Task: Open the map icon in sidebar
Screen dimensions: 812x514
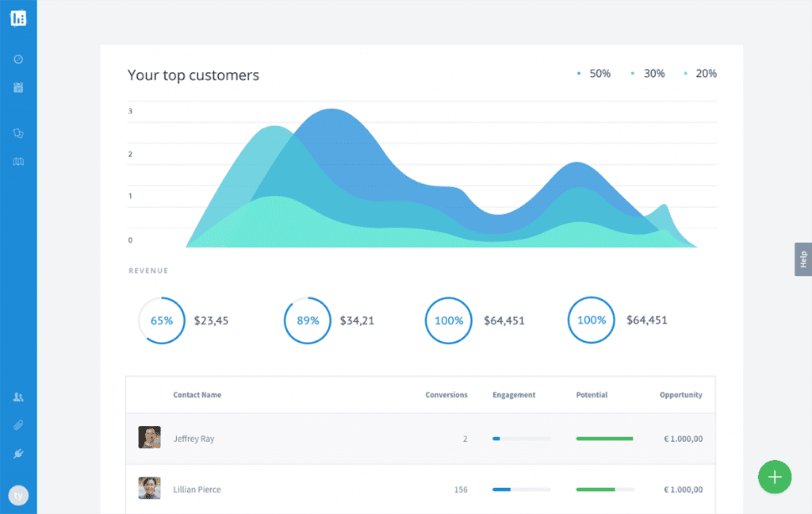Action: [x=18, y=162]
